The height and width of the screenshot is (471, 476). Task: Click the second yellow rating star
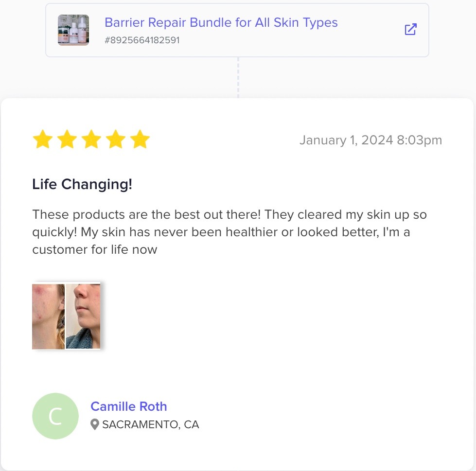point(67,140)
